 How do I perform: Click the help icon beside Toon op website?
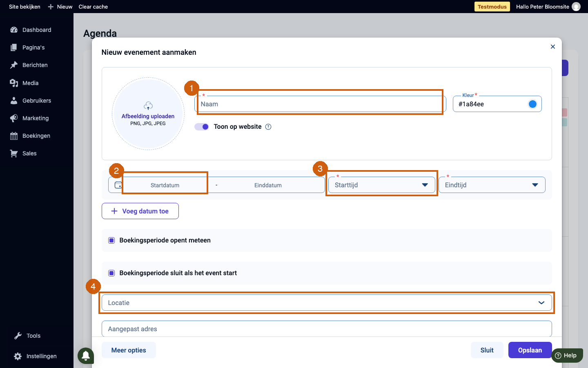(x=268, y=127)
